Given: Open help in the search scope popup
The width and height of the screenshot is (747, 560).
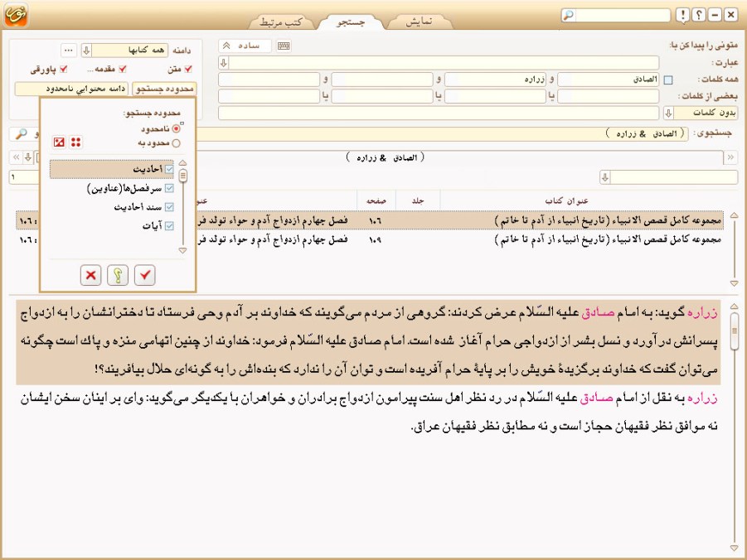Looking at the screenshot, I should (x=118, y=275).
